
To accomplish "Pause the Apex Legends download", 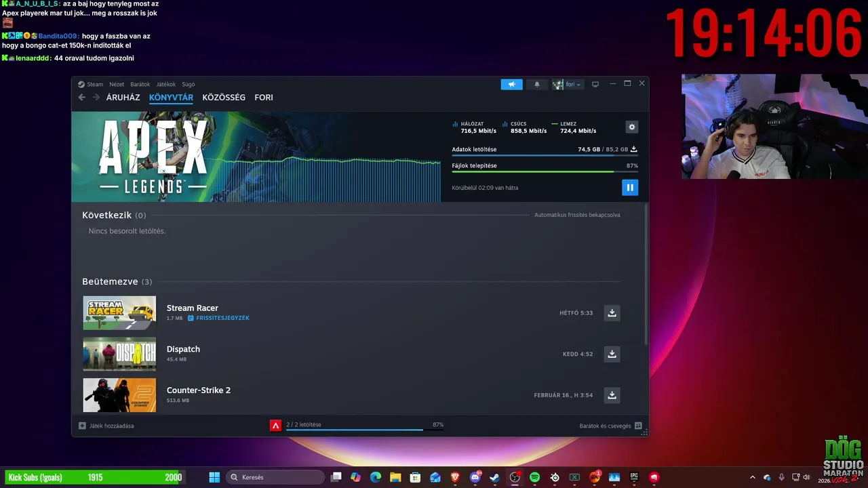I will 630,188.
